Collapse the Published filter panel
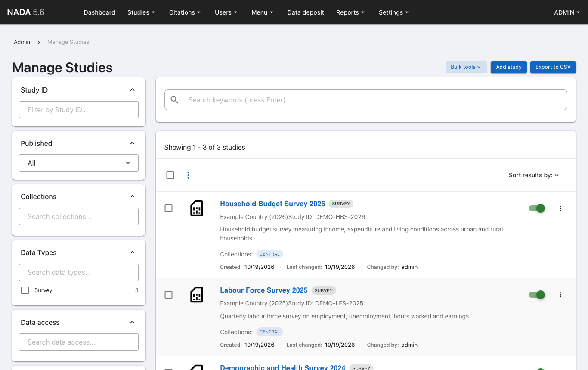The image size is (588, 370). (x=133, y=143)
